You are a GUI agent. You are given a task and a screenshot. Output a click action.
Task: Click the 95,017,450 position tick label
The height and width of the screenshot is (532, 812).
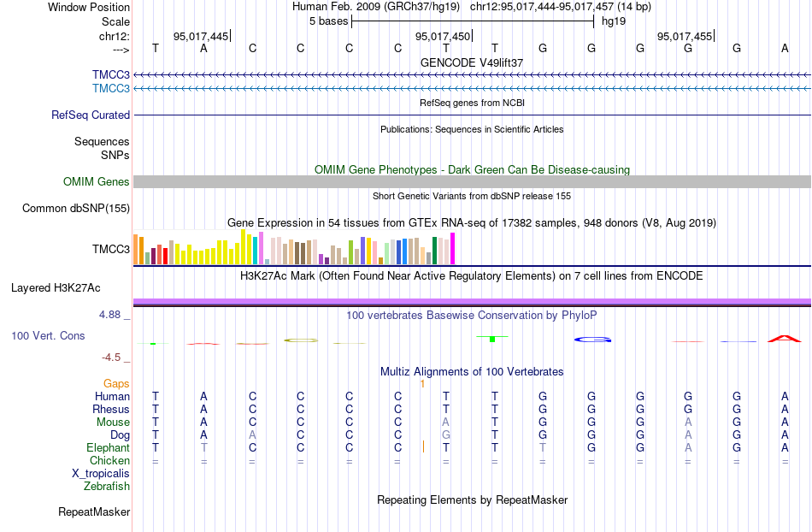tap(443, 36)
